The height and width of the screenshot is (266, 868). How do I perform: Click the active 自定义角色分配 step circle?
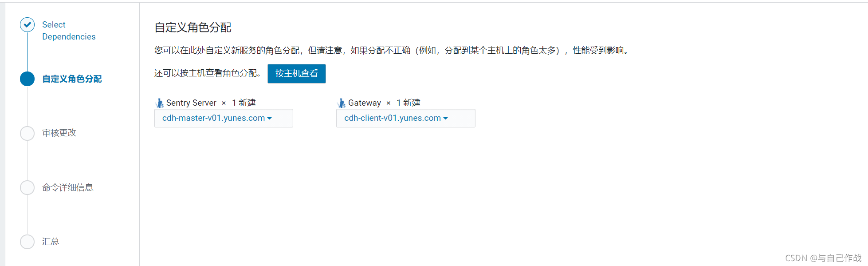click(27, 79)
